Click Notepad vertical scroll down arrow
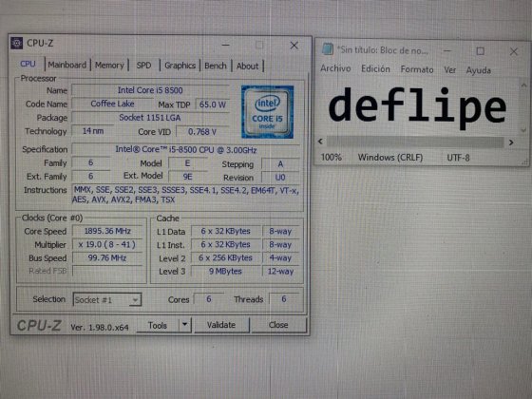The height and width of the screenshot is (399, 532). 523,130
